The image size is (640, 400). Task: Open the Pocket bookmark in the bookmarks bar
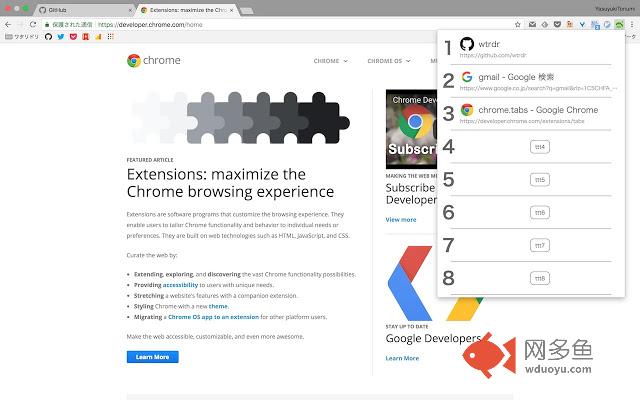tap(73, 37)
